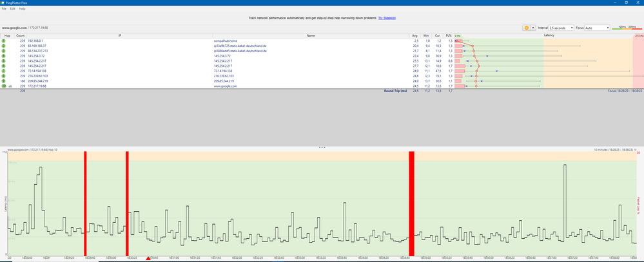Select the hop 2 green circle icon
644x262 pixels.
click(x=3, y=46)
